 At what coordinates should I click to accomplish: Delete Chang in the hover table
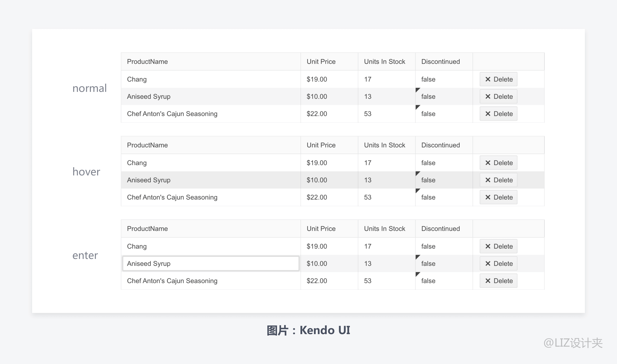click(498, 163)
